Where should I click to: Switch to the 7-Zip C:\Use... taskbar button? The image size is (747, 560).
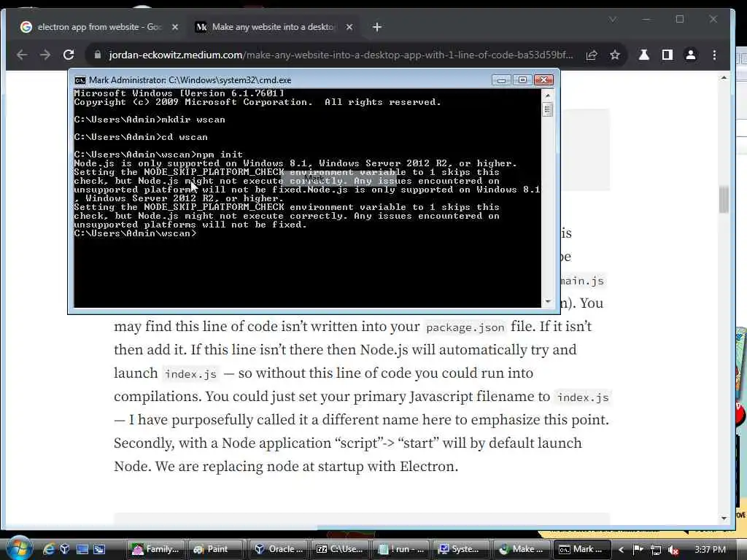click(340, 549)
